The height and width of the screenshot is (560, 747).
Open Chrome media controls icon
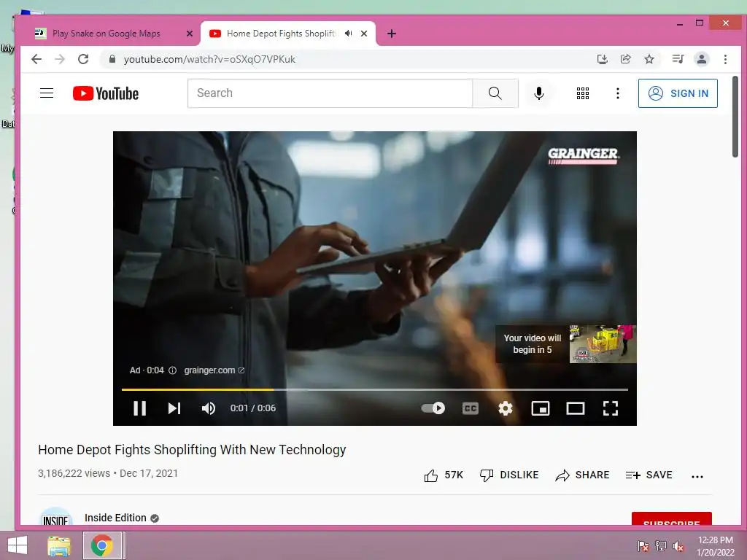[x=678, y=59]
